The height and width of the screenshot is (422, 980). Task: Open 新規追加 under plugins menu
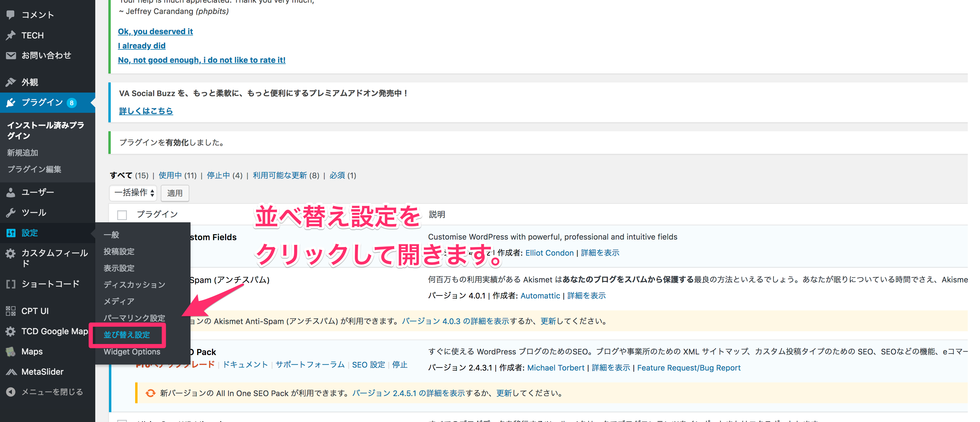(x=22, y=153)
